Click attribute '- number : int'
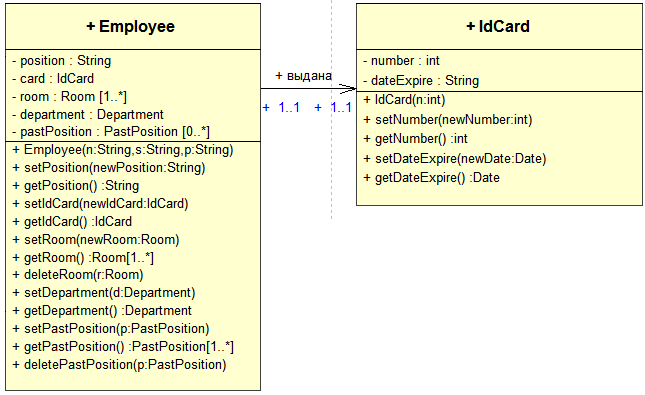Screen dimensions: 645x395 tap(401, 61)
